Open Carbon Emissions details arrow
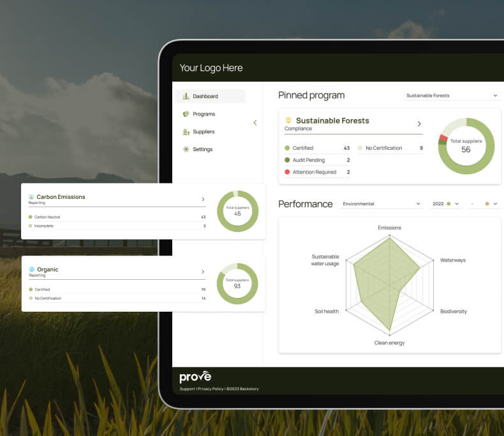This screenshot has height=436, width=504. pyautogui.click(x=203, y=200)
